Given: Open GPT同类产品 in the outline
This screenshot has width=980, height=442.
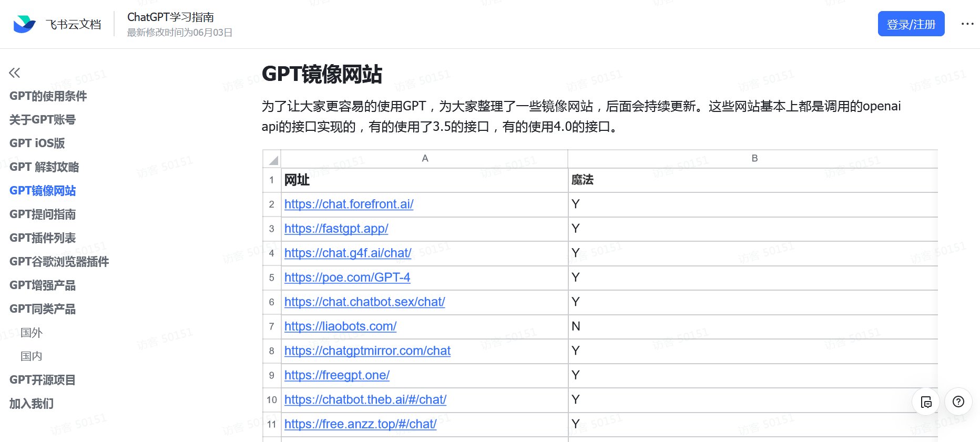Looking at the screenshot, I should tap(43, 309).
